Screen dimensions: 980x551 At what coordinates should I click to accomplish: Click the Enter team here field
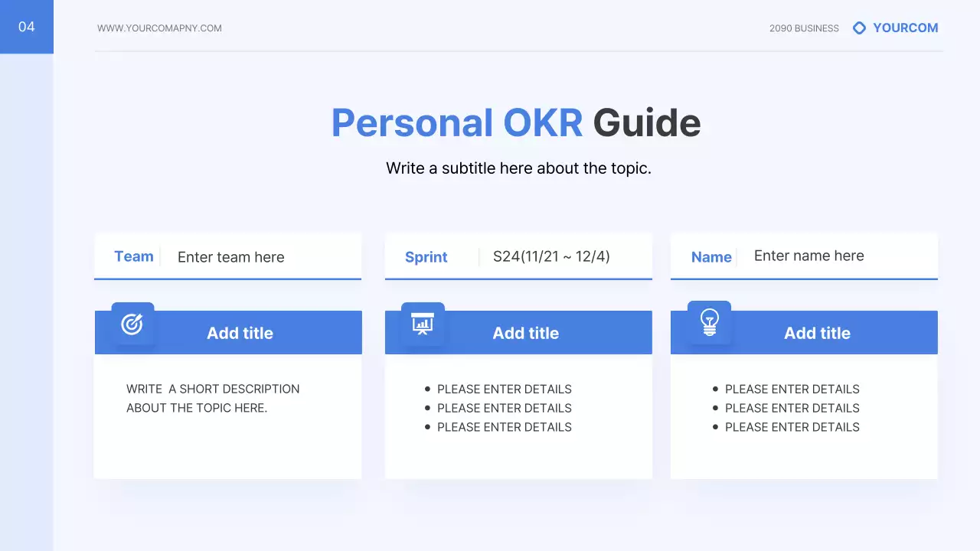tap(230, 257)
